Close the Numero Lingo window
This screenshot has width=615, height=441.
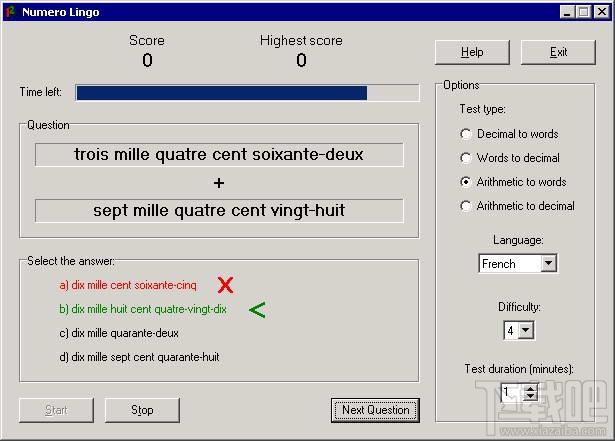pyautogui.click(x=602, y=12)
